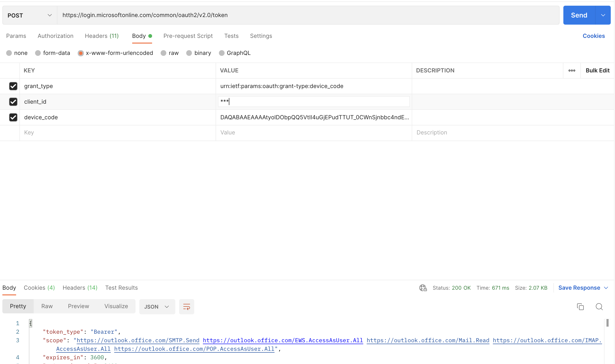The image size is (615, 364).
Task: Select the Preview response view
Action: click(x=79, y=306)
